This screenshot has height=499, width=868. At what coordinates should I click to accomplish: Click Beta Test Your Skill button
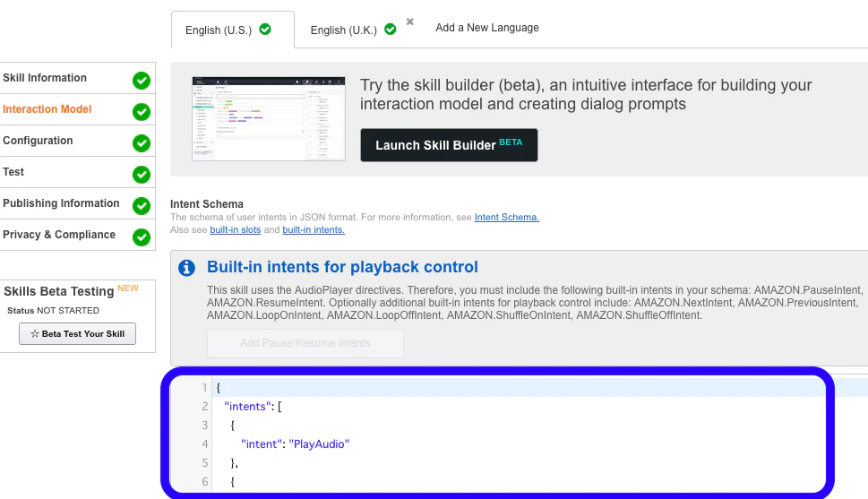[x=78, y=334]
